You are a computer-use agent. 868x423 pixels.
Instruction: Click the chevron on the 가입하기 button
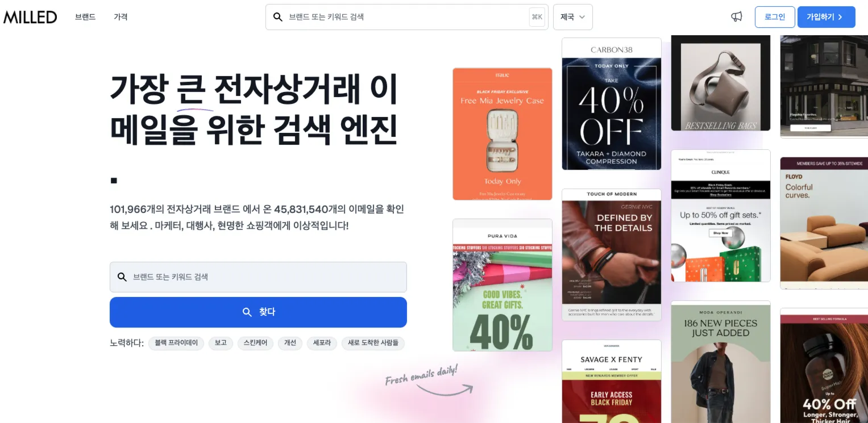(840, 17)
